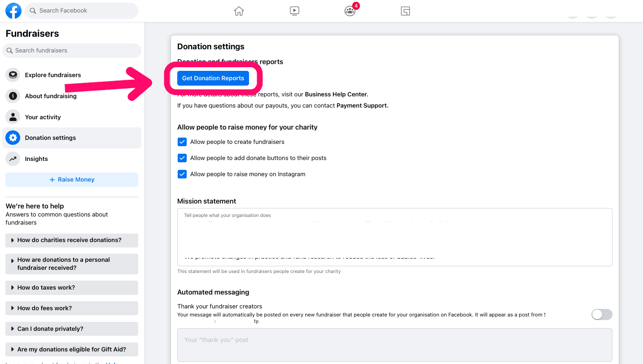Image resolution: width=643 pixels, height=364 pixels.
Task: Open the Home feed via the house icon
Action: coord(239,10)
